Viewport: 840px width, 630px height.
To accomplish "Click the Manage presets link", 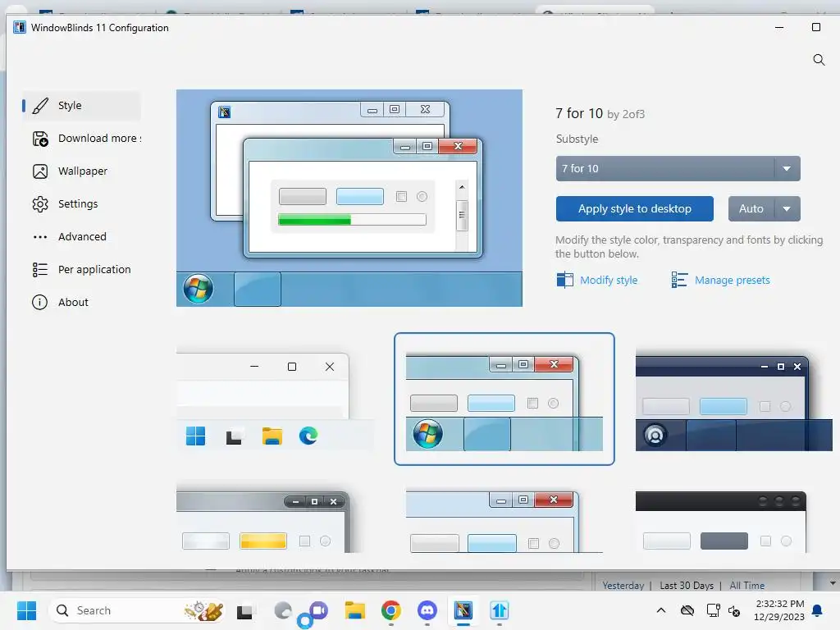I will [732, 281].
